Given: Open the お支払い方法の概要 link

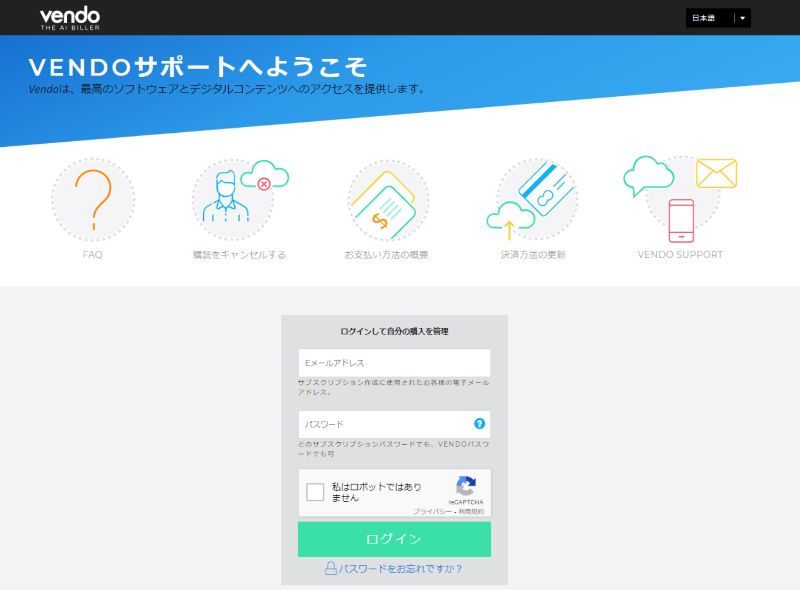Looking at the screenshot, I should (x=386, y=255).
